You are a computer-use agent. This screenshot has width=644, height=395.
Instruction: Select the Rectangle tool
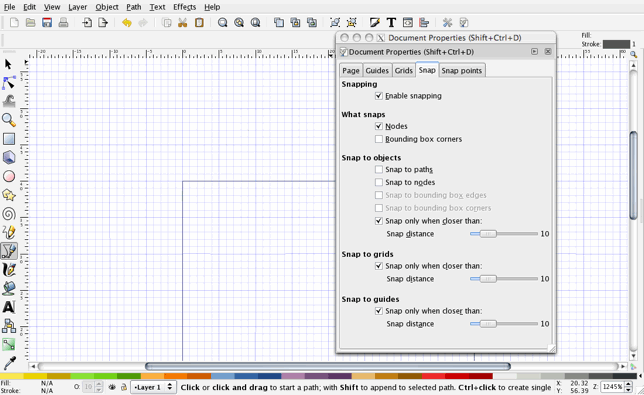[x=9, y=139]
